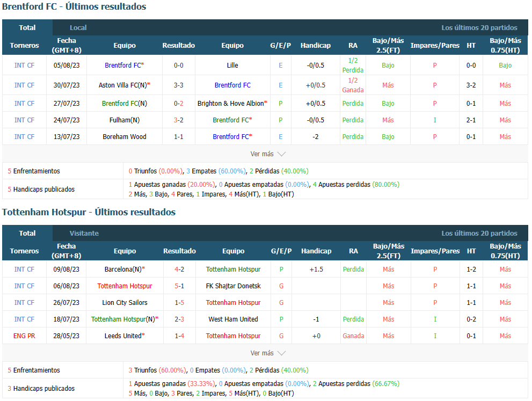Switch to the Visitante tab for Tottenham
The width and height of the screenshot is (532, 401).
(84, 234)
